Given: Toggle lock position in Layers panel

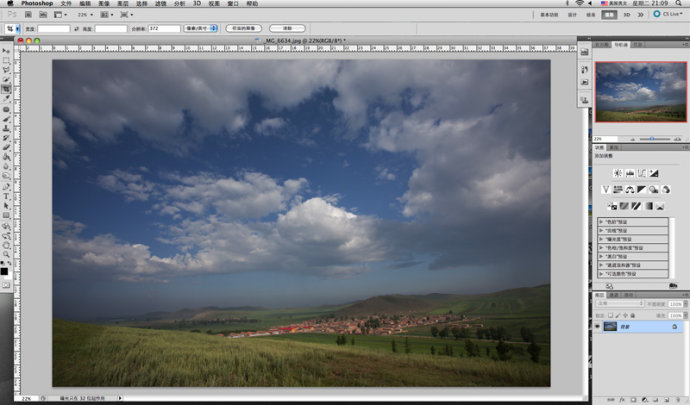Looking at the screenshot, I should click(625, 316).
